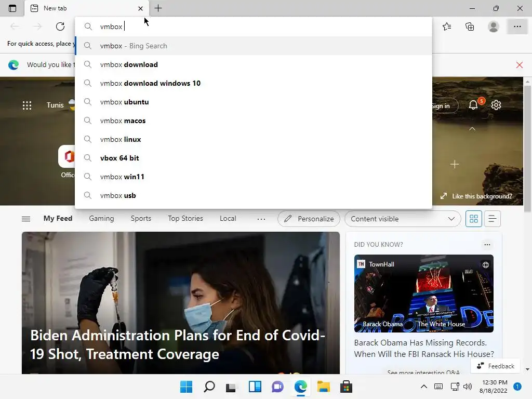The height and width of the screenshot is (399, 532).
Task: Close the New tab tab
Action: [x=140, y=8]
